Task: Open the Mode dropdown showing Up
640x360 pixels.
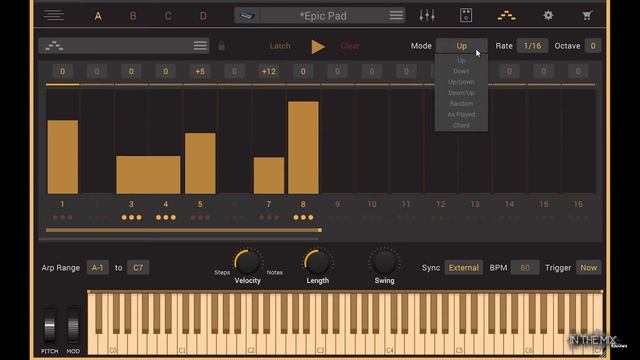Action: (462, 46)
